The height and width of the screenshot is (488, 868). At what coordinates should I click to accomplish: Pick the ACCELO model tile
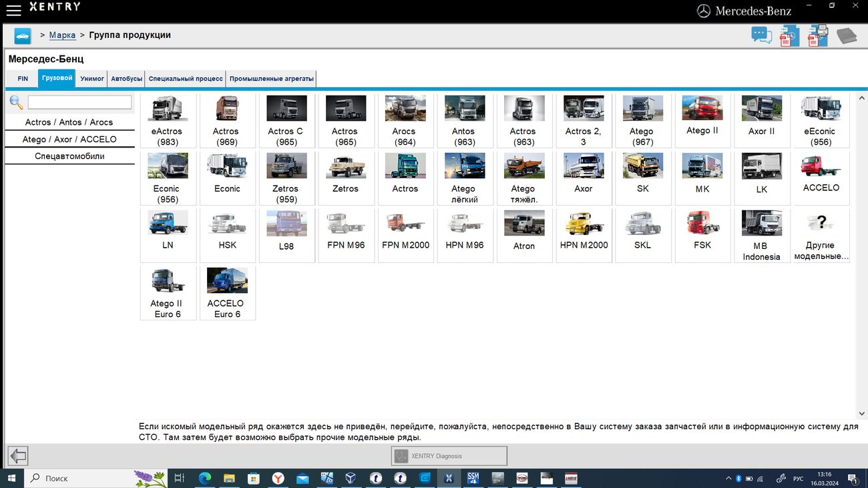tap(821, 178)
